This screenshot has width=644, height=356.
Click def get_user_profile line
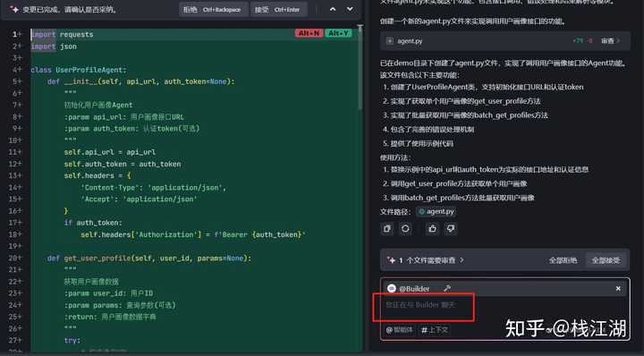149,259
